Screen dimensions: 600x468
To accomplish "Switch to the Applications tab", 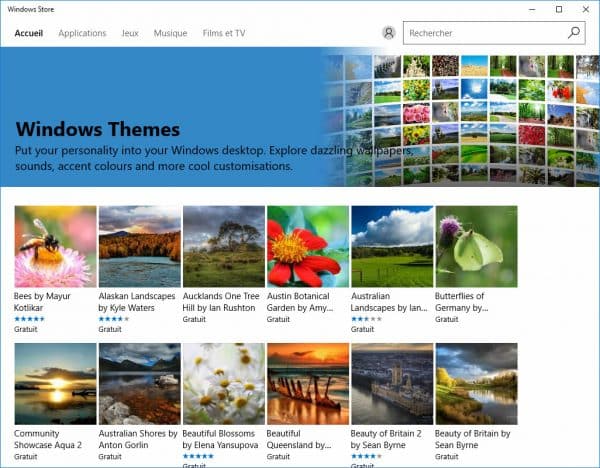I will click(x=82, y=33).
